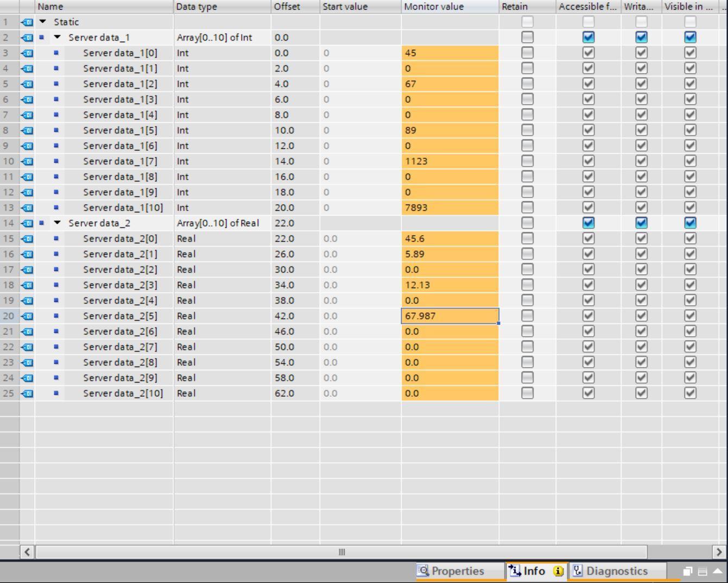Click the yellow info notification badge icon
Screen dimensions: 728x583
coord(558,571)
